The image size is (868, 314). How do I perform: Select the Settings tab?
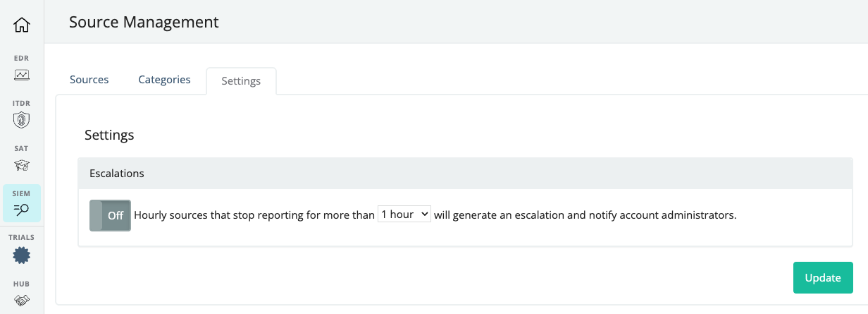point(241,81)
